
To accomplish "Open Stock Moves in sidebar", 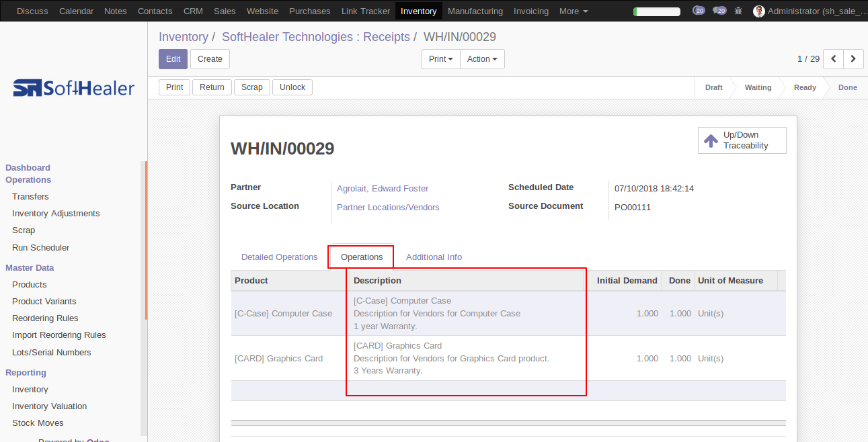I will pyautogui.click(x=38, y=423).
